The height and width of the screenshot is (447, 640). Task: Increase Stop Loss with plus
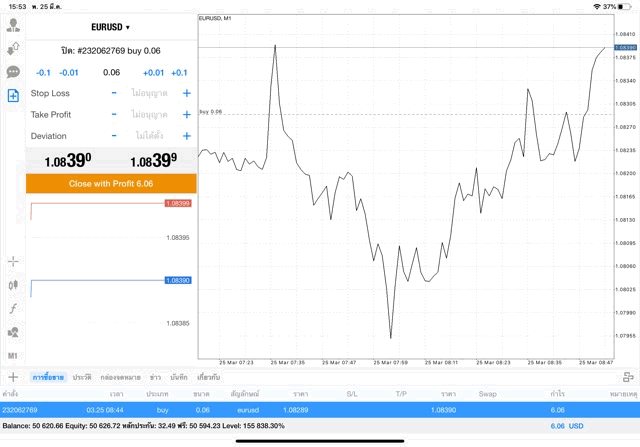(x=186, y=93)
